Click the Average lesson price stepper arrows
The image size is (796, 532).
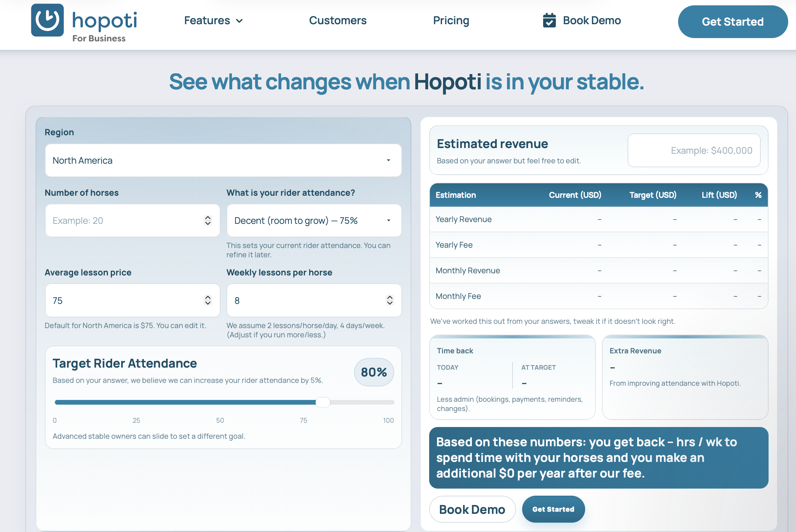click(x=208, y=300)
